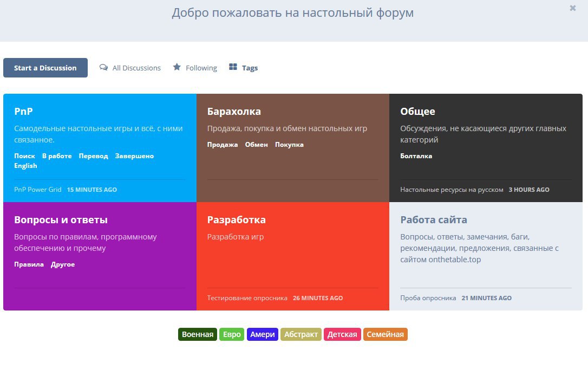Open the Работа сайта category title
Image resolution: width=588 pixels, height=369 pixels.
pyautogui.click(x=434, y=219)
